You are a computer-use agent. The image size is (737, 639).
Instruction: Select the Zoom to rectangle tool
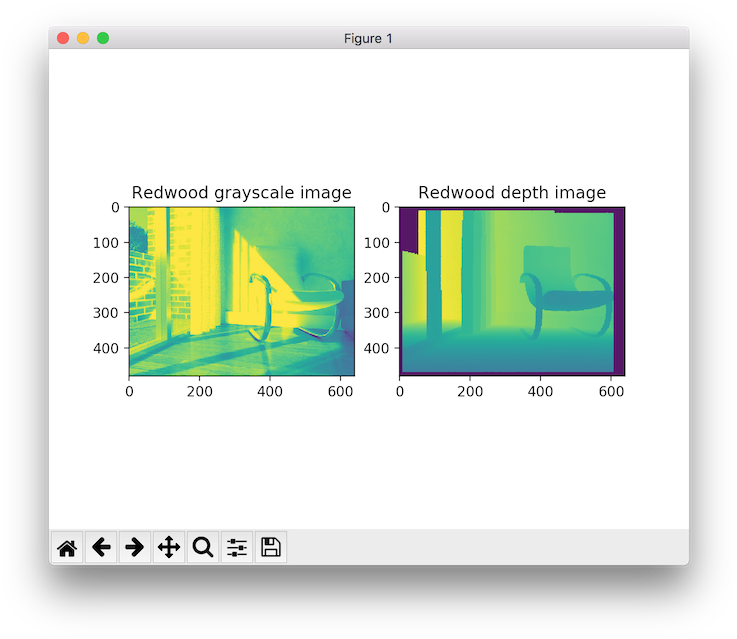(x=203, y=547)
